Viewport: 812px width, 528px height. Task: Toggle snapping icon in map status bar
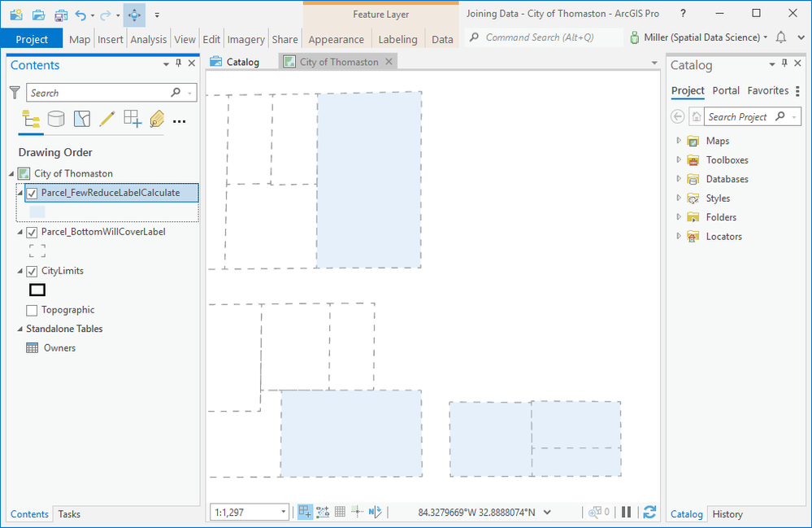(305, 512)
